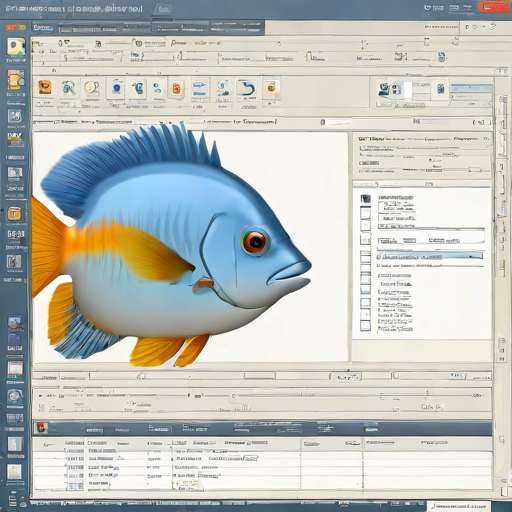This screenshot has height=512, width=512.
Task: Select the teal scribble icon in the ribbon
Action: [69, 88]
